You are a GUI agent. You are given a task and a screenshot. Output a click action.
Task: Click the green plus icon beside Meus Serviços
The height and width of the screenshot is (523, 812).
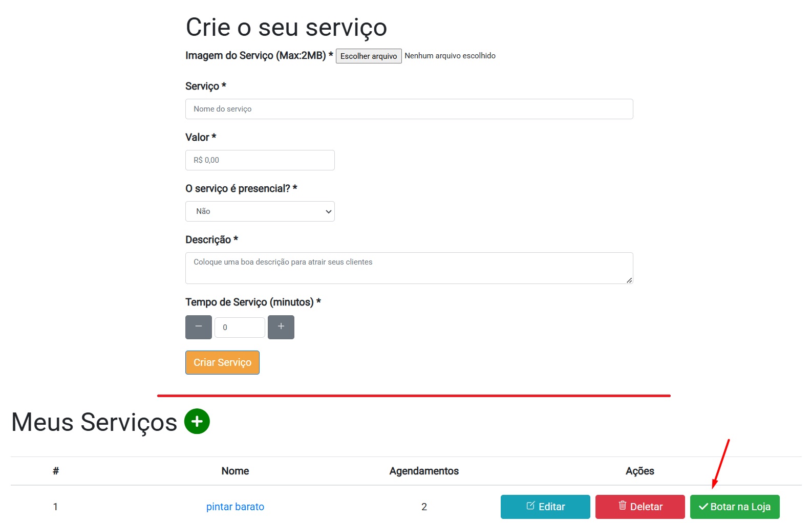196,421
